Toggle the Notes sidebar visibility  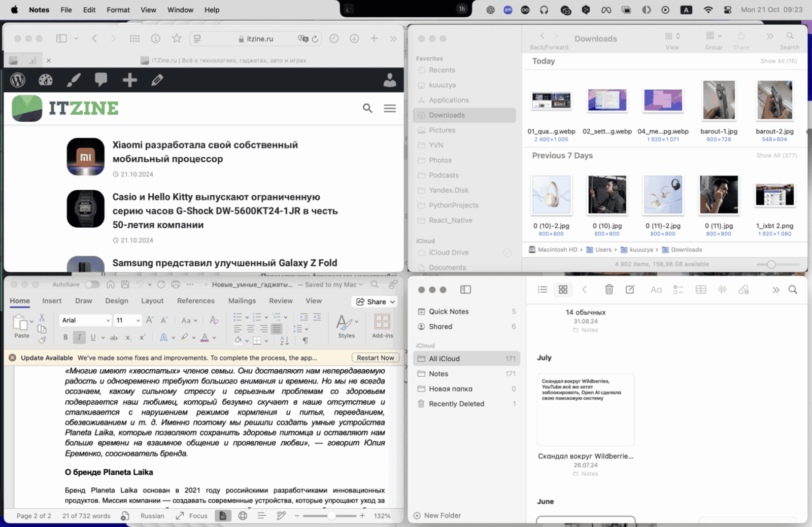pyautogui.click(x=465, y=290)
